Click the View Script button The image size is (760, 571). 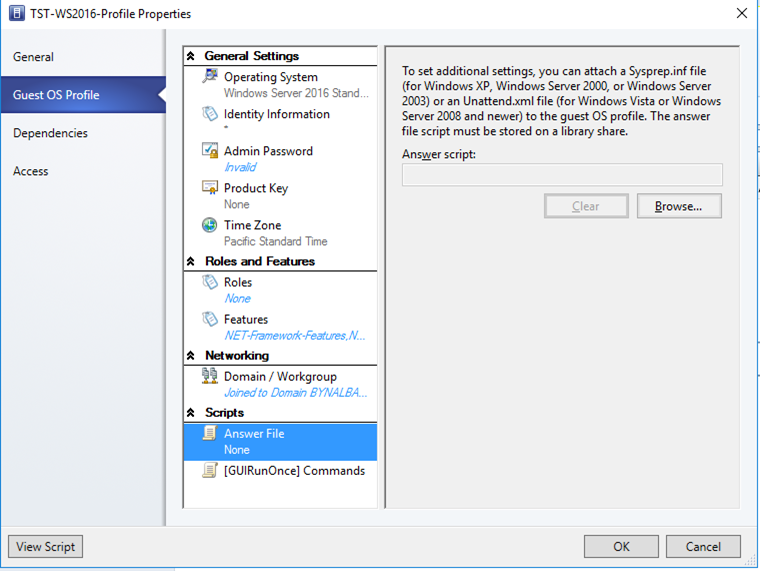[x=46, y=546]
